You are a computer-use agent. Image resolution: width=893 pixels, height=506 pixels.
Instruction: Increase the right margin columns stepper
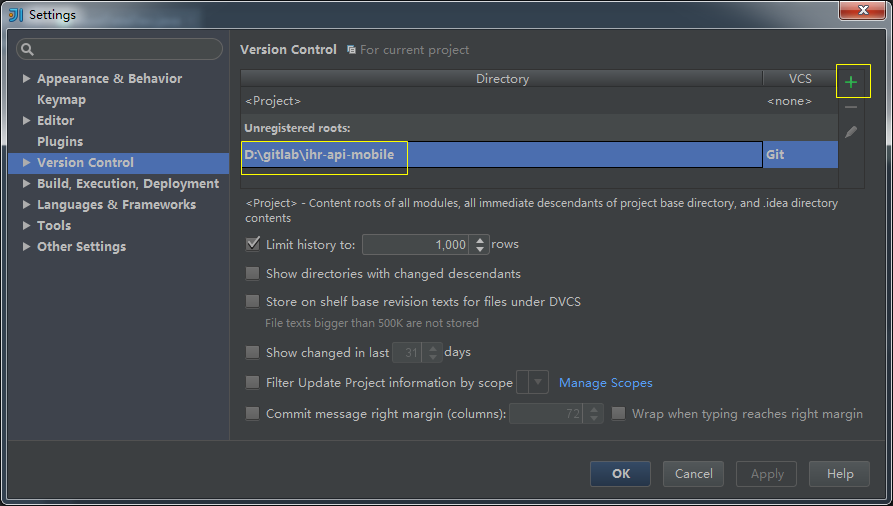pyautogui.click(x=594, y=409)
